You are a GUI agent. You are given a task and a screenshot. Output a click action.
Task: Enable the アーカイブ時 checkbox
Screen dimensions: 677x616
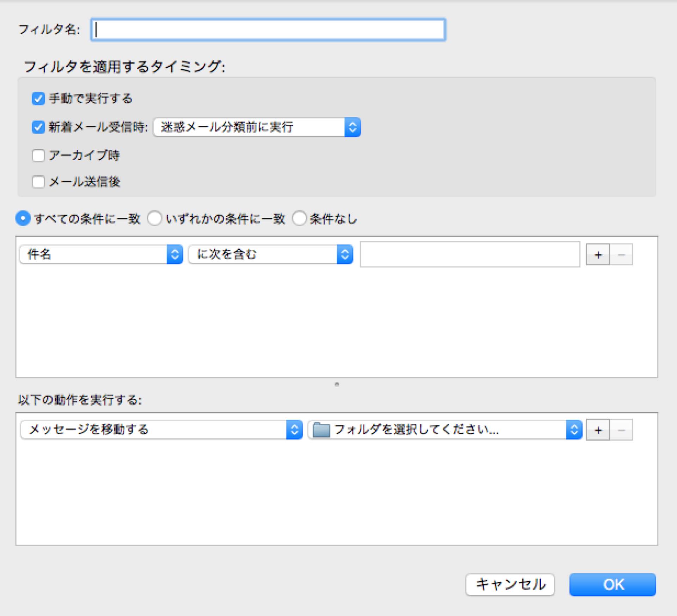coord(38,155)
